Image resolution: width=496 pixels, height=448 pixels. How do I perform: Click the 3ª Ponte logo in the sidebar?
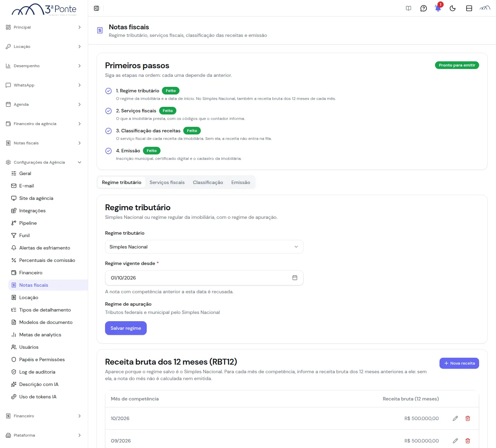click(44, 10)
